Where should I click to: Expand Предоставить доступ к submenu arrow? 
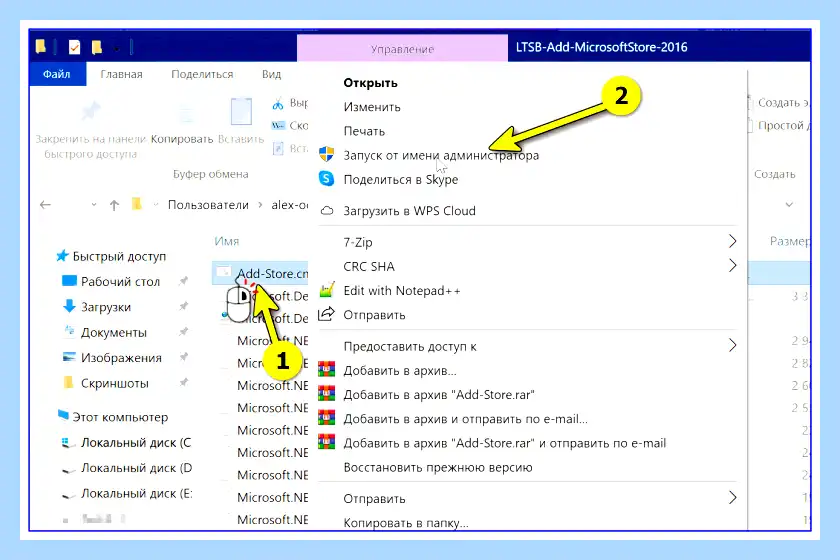coord(732,345)
